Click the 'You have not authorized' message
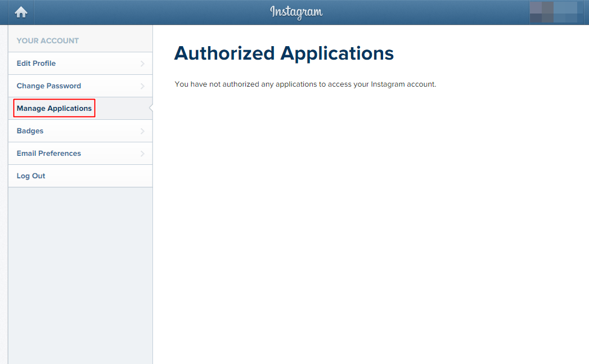The height and width of the screenshot is (364, 589). (x=305, y=84)
